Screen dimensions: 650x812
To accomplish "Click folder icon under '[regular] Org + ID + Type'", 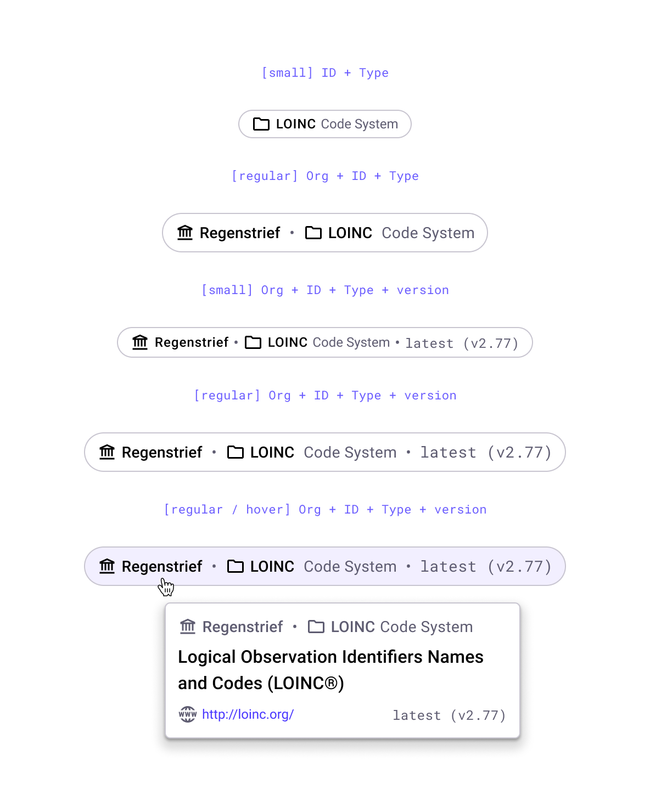I will (313, 233).
